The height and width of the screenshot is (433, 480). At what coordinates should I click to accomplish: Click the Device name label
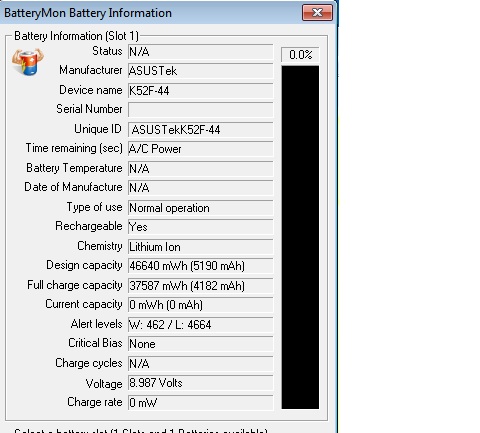pyautogui.click(x=91, y=90)
